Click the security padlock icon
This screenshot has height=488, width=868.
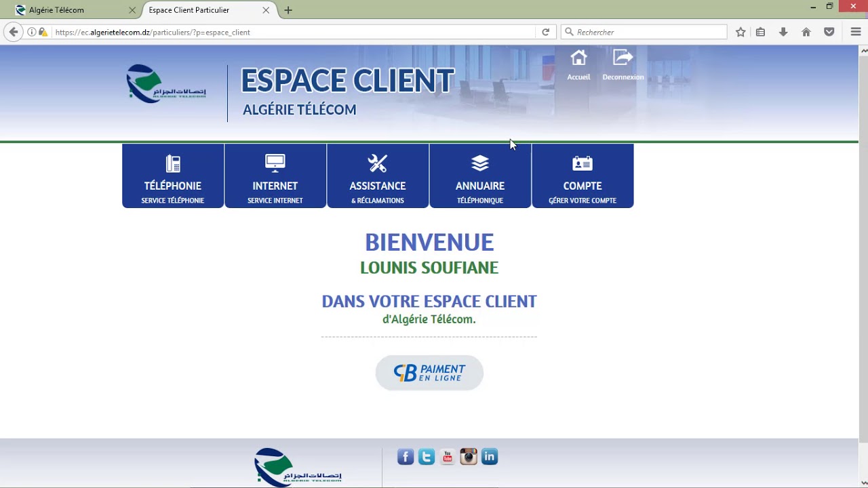[x=43, y=32]
